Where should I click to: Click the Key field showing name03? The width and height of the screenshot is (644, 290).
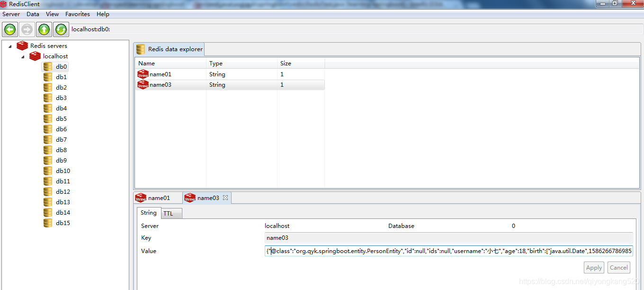(448, 238)
